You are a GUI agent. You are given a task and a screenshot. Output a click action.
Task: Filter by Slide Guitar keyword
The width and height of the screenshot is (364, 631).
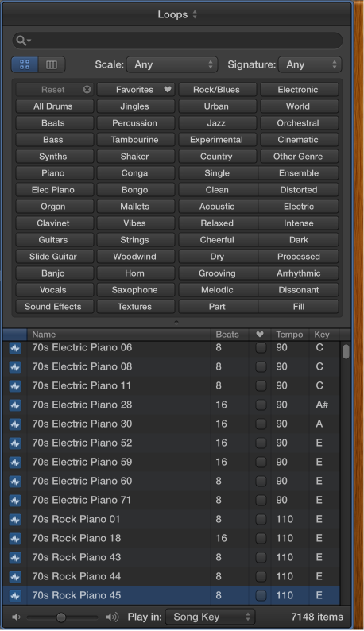coord(54,257)
